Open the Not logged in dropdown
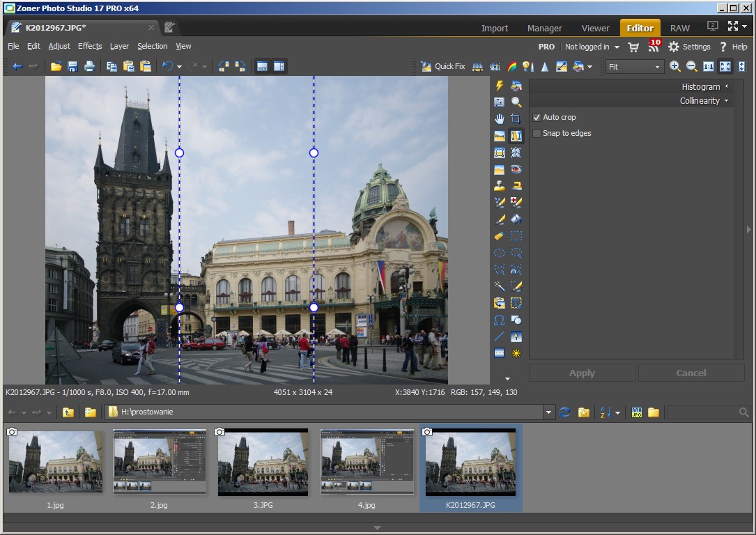756x535 pixels. 592,47
